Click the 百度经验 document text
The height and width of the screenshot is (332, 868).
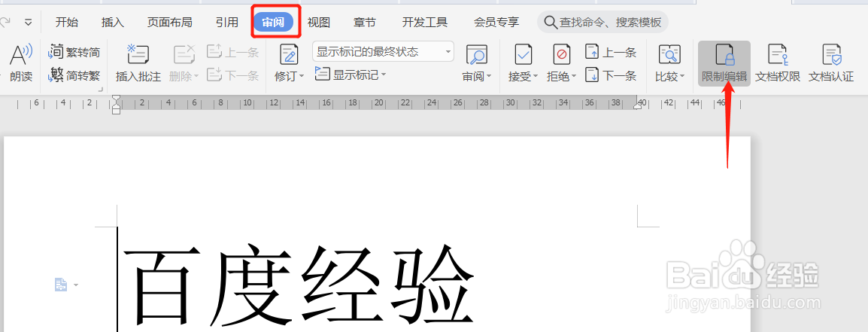(x=299, y=285)
